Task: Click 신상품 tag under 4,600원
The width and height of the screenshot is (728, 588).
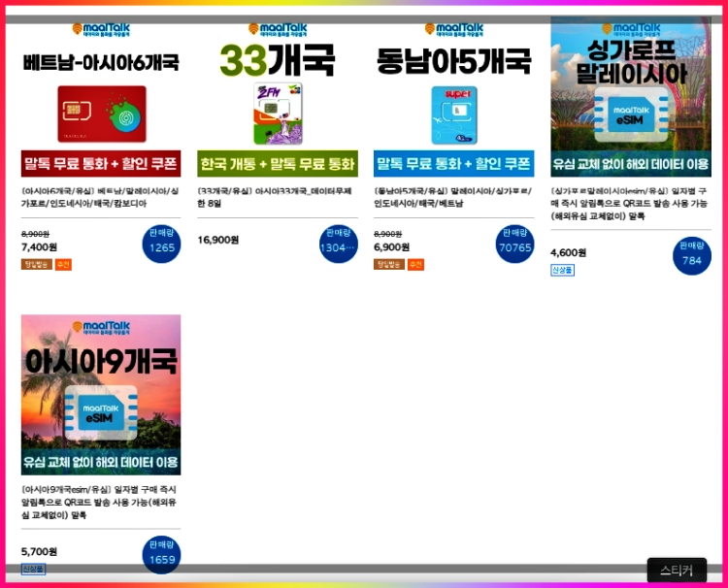Action: (563, 270)
